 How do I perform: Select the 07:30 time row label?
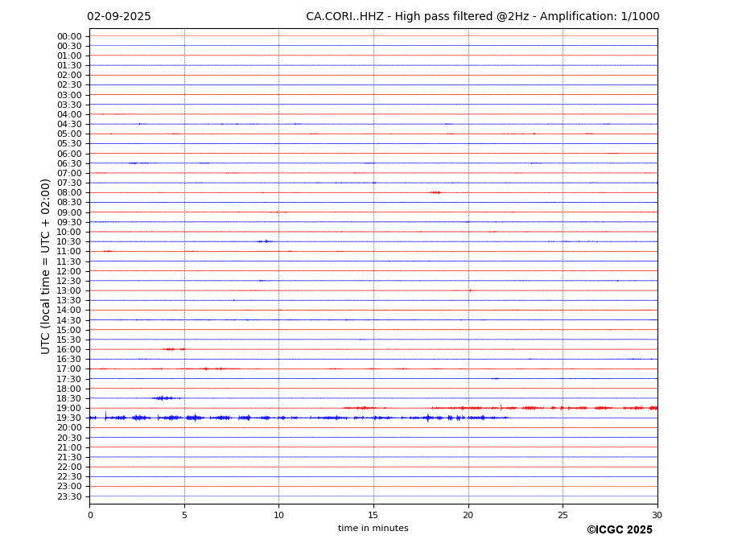click(x=69, y=183)
